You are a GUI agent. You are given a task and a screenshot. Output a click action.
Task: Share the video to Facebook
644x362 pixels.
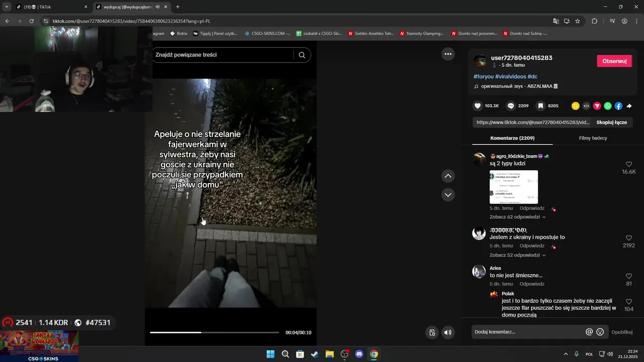(x=618, y=106)
